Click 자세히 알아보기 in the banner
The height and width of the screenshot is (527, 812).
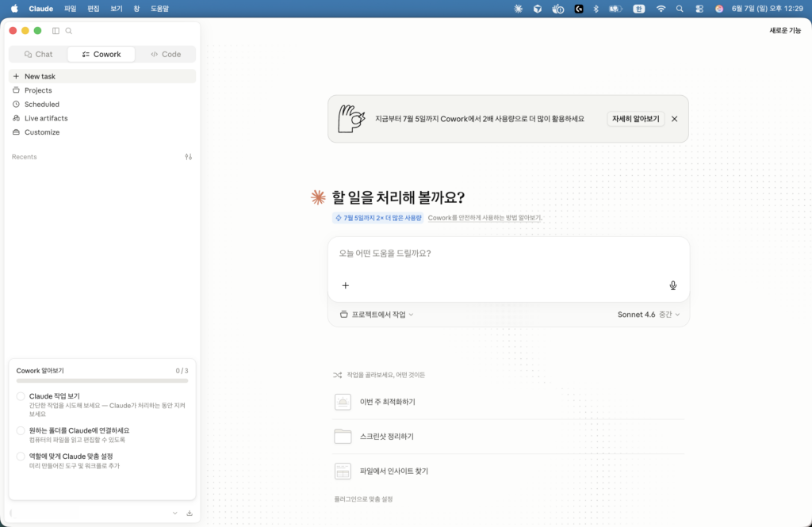[x=635, y=119]
